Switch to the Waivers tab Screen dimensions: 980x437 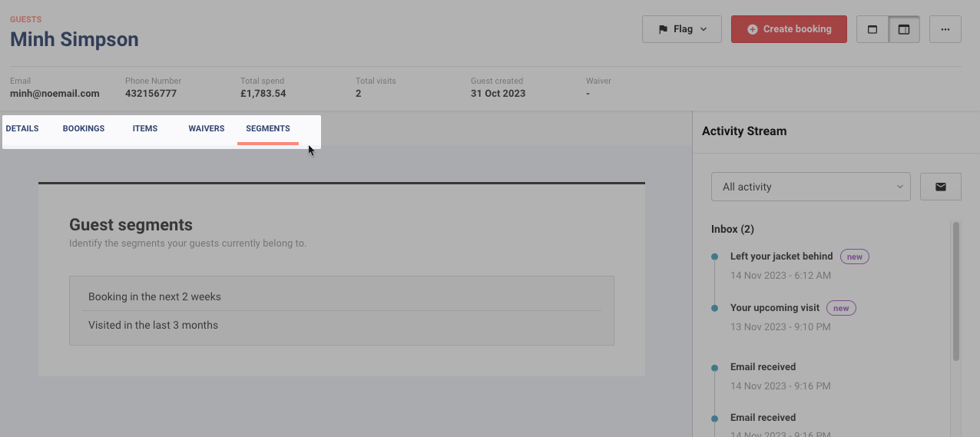(x=207, y=129)
